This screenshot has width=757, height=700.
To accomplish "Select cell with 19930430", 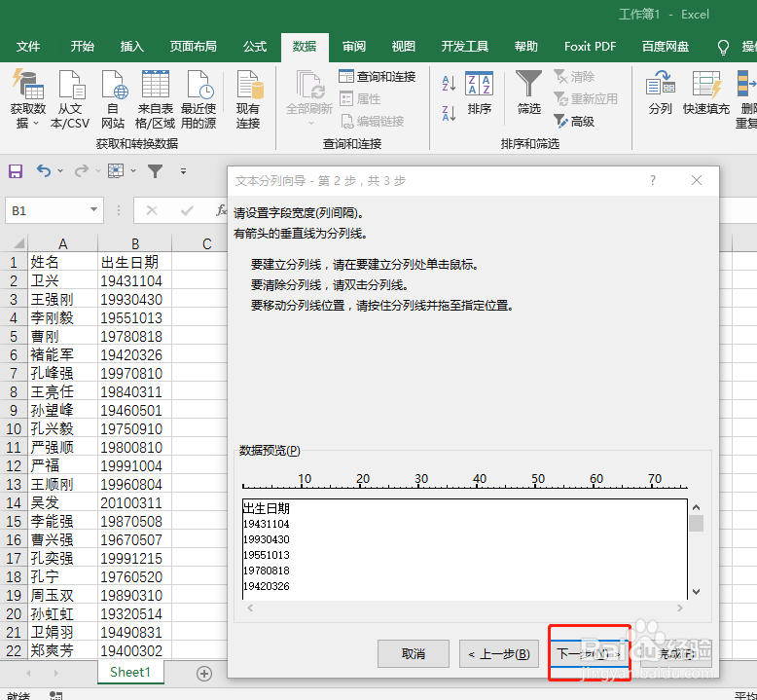I will click(134, 300).
